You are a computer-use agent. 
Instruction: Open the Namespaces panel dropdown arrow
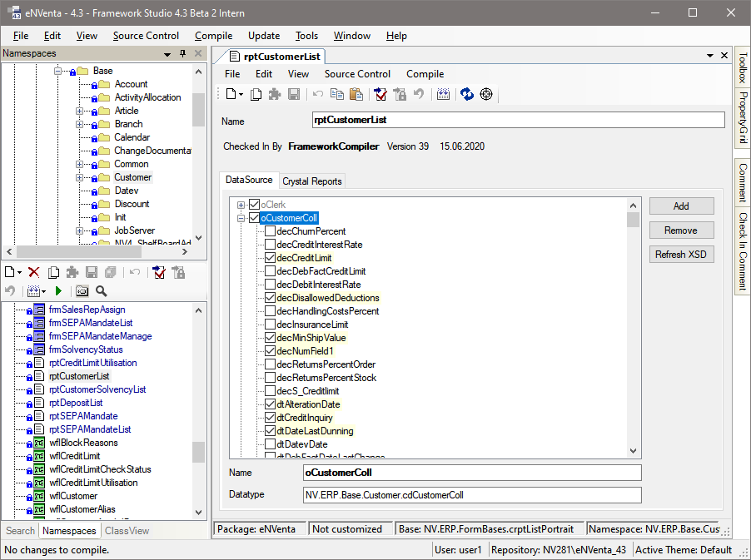pyautogui.click(x=167, y=54)
